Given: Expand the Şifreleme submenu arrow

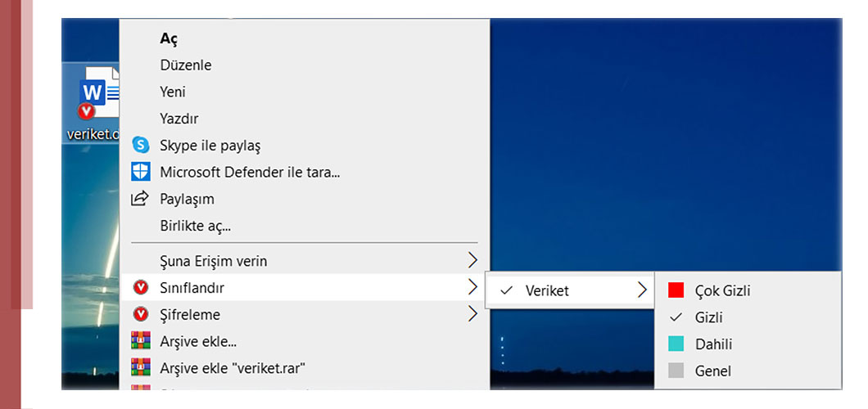Looking at the screenshot, I should point(472,313).
